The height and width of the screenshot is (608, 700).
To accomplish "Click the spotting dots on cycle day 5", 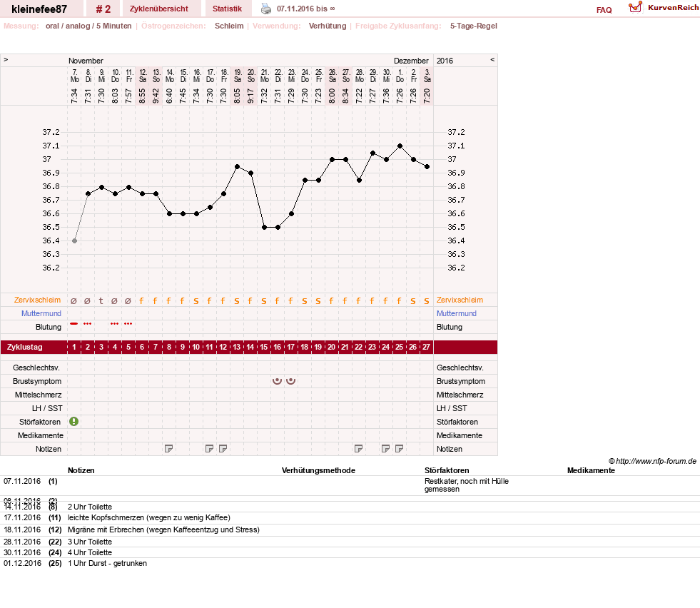I will point(128,323).
